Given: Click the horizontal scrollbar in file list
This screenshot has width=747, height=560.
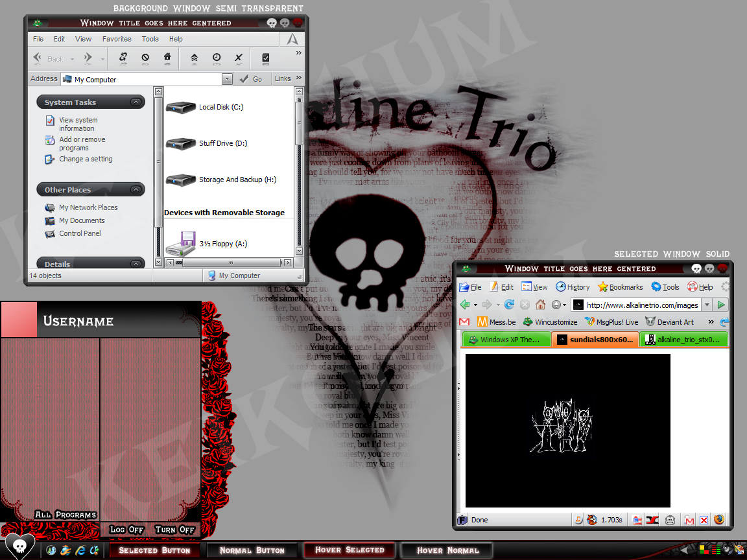Looking at the screenshot, I should click(x=228, y=263).
